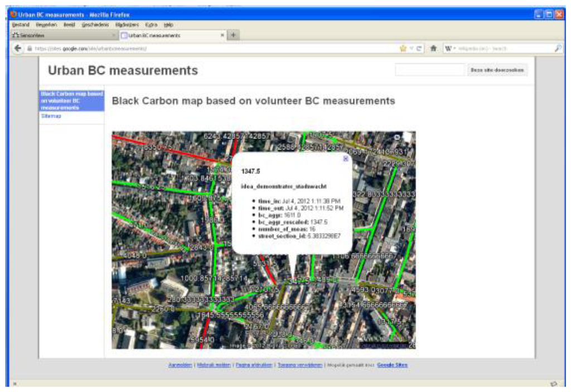The width and height of the screenshot is (571, 392).
Task: Click the Aanmelden footer link
Action: [181, 365]
